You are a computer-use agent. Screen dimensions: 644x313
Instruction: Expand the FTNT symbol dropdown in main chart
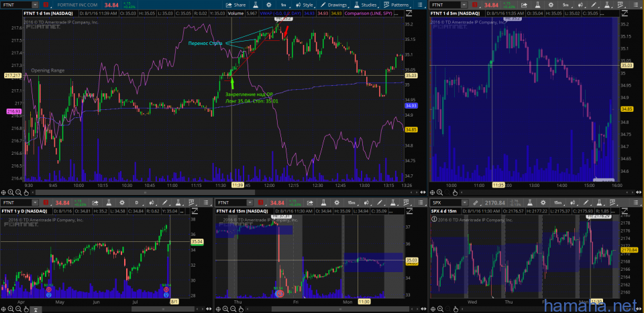34,5
